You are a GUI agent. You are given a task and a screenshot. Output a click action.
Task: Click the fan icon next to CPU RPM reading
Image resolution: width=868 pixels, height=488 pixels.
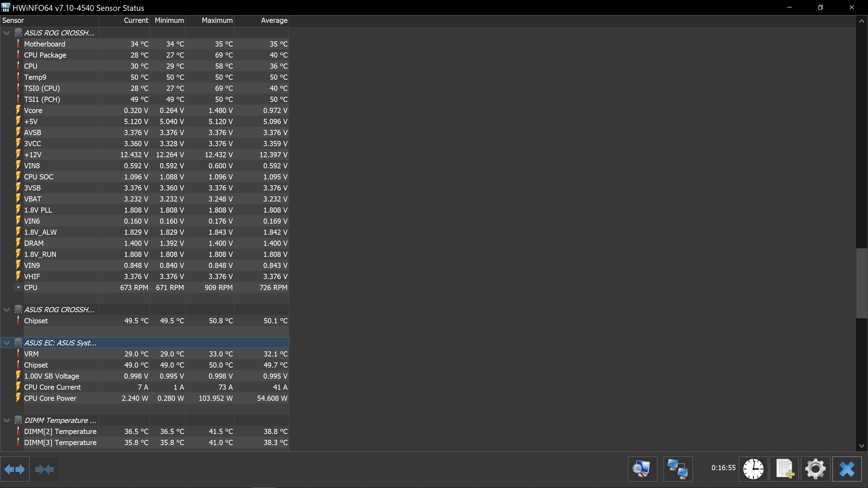pos(19,287)
